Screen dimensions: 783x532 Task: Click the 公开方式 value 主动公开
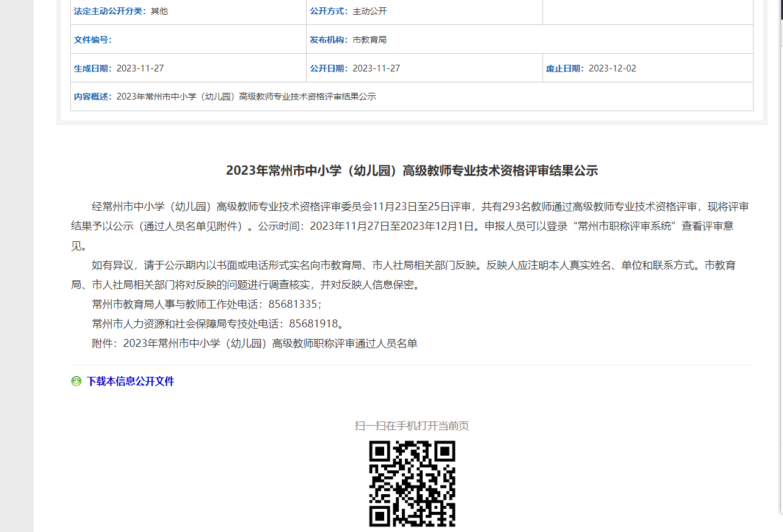pyautogui.click(x=370, y=11)
